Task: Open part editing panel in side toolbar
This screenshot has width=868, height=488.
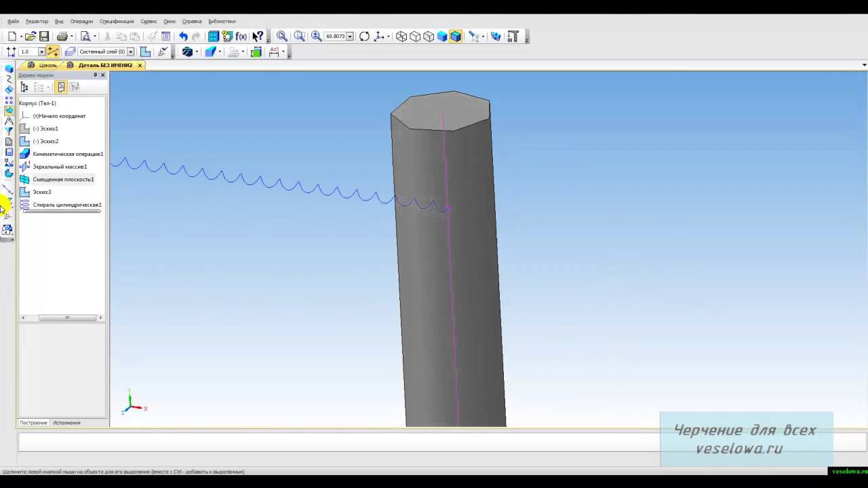Action: point(9,69)
